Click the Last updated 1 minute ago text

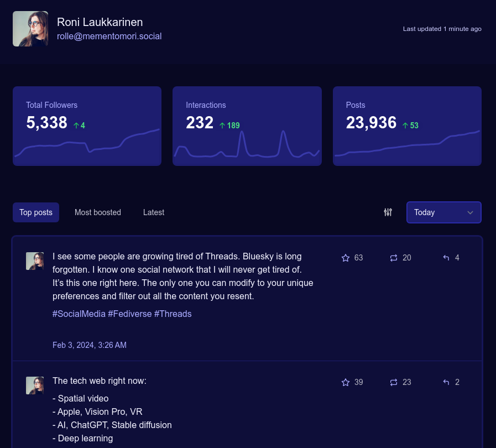(442, 29)
